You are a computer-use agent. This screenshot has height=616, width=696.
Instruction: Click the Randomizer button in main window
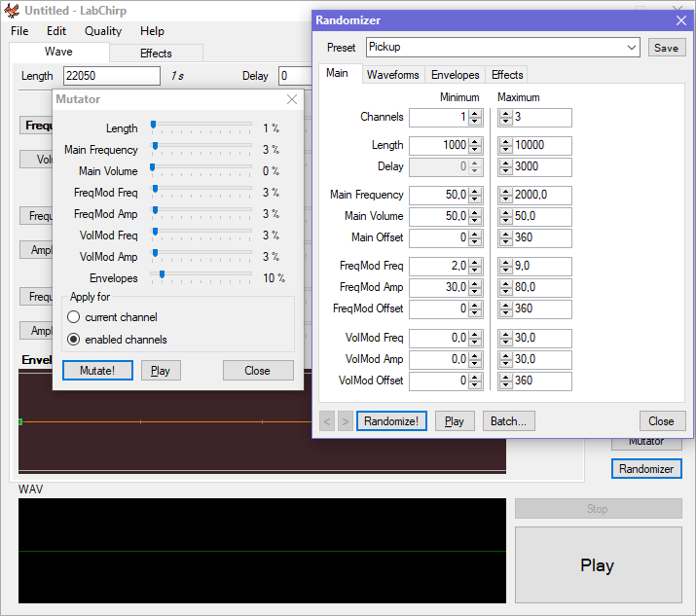[x=646, y=469]
